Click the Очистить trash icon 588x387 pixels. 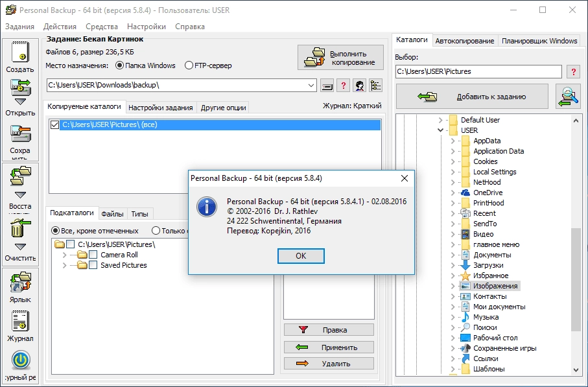20,228
